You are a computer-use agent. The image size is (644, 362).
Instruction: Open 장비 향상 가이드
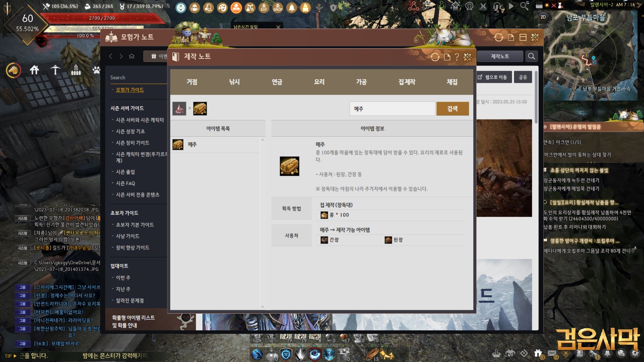pos(132,247)
